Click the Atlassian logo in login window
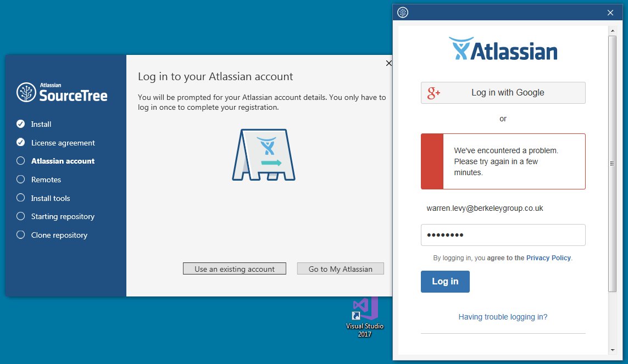Viewport: 628px width, 364px height. point(503,49)
